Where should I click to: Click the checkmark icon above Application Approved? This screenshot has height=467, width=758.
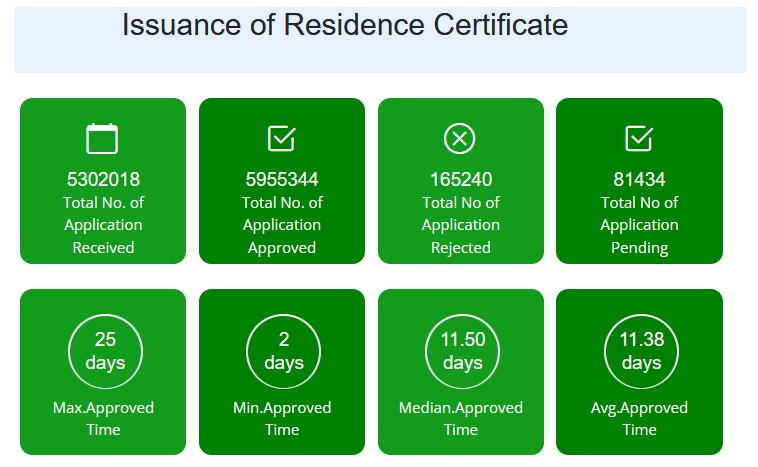click(x=281, y=138)
